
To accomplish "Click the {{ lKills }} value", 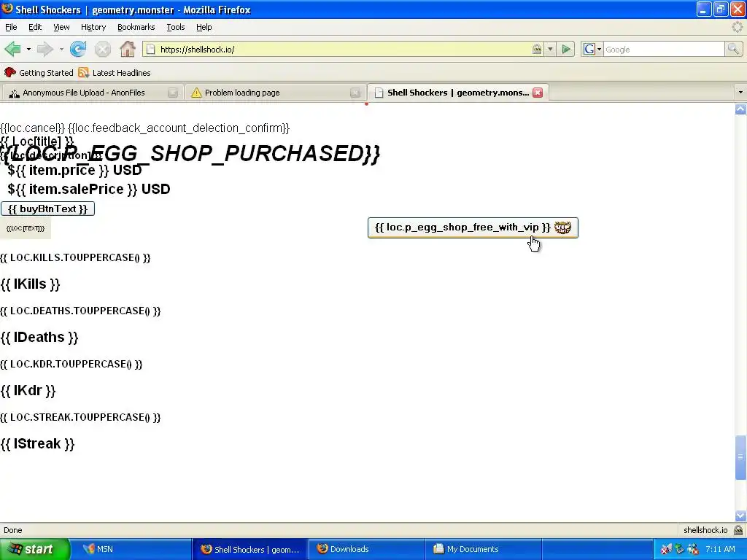I will [x=31, y=284].
